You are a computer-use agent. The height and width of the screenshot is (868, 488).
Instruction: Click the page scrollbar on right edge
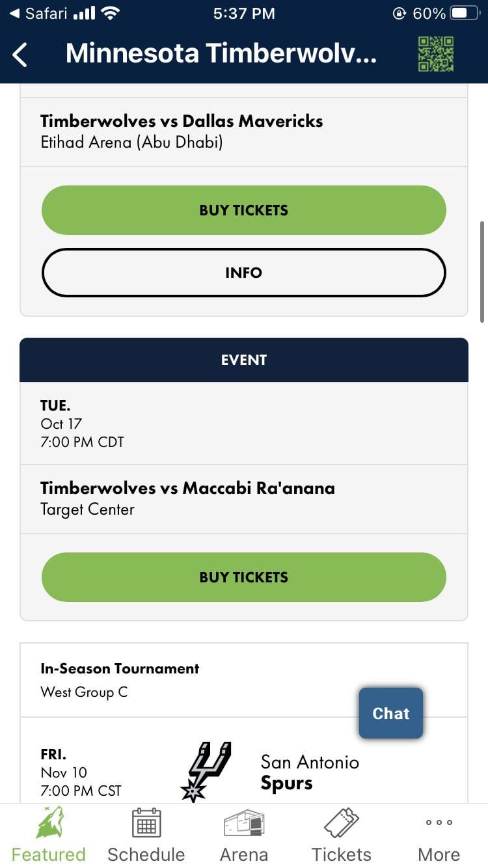481,272
